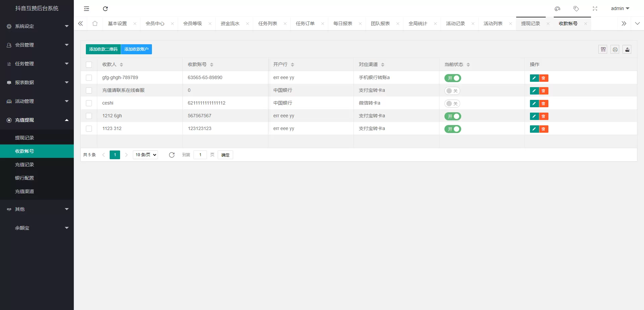Click the refresh icon in top bar
644x310 pixels.
pyautogui.click(x=105, y=9)
